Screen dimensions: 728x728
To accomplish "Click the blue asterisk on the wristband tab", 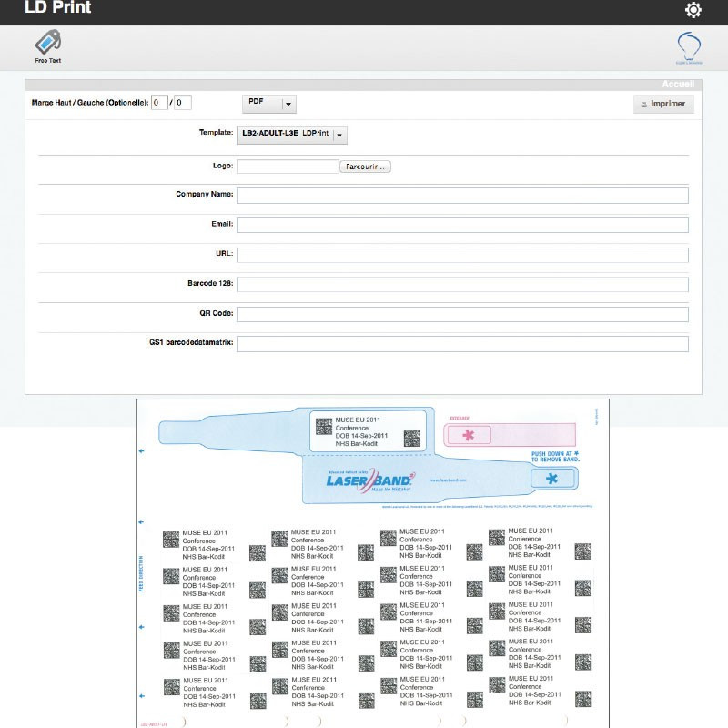I will pos(549,479).
